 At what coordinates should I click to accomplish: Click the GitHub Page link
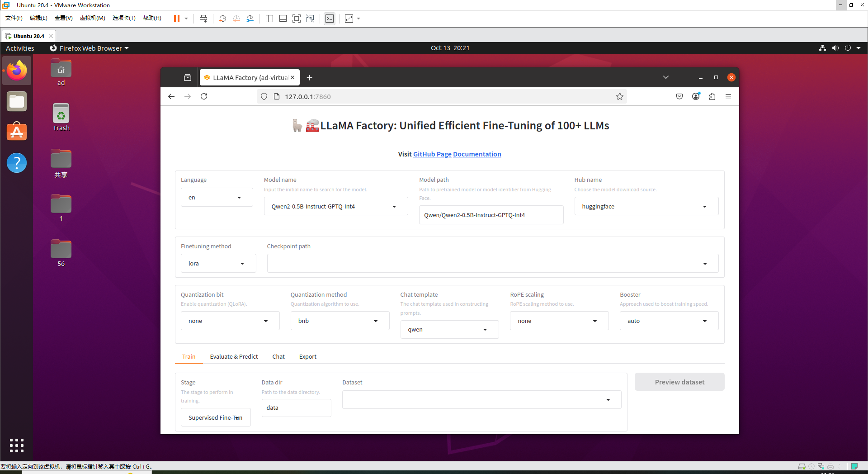432,154
